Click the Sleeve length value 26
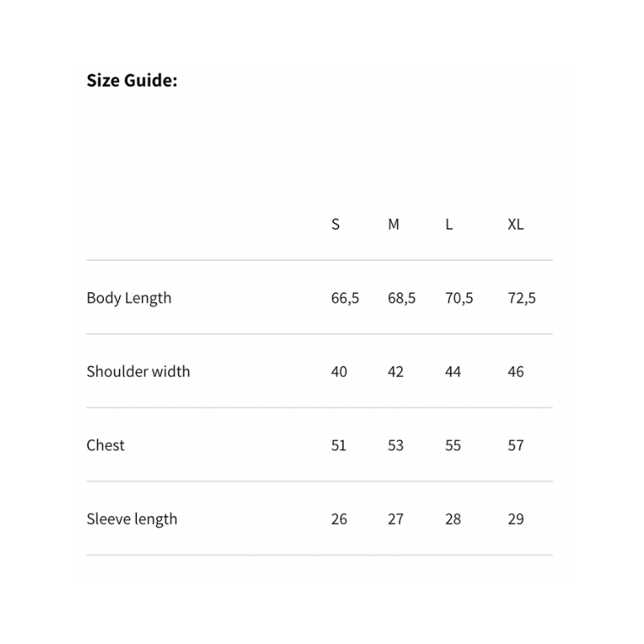The image size is (644, 644). [339, 519]
